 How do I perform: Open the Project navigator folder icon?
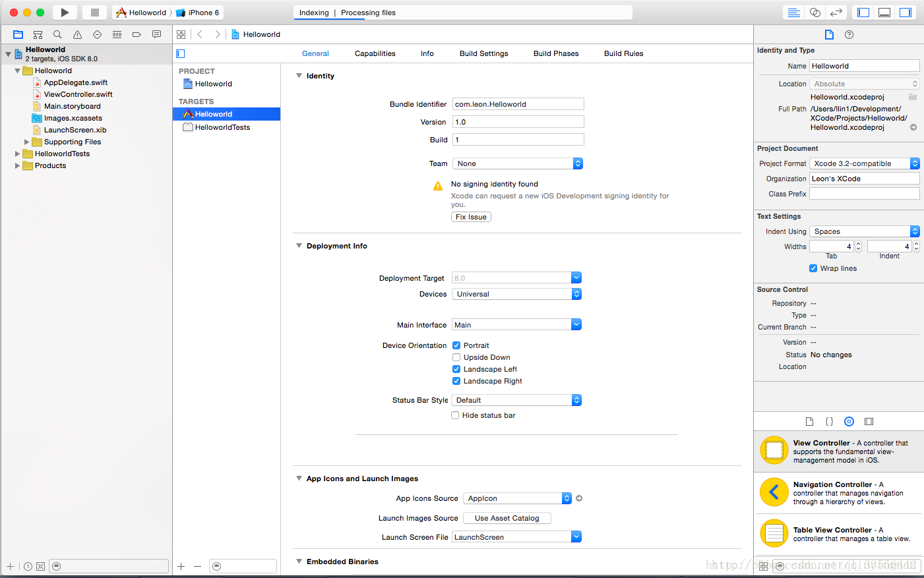coord(18,34)
